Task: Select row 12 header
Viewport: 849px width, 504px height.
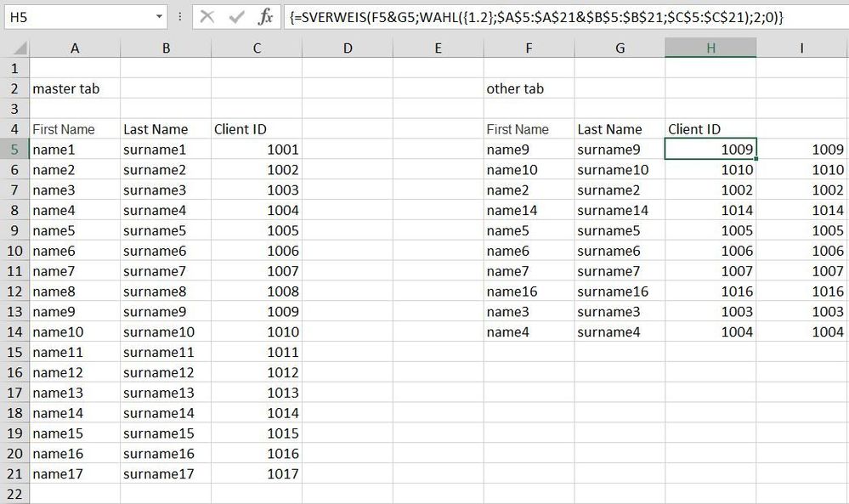Action: pos(14,292)
